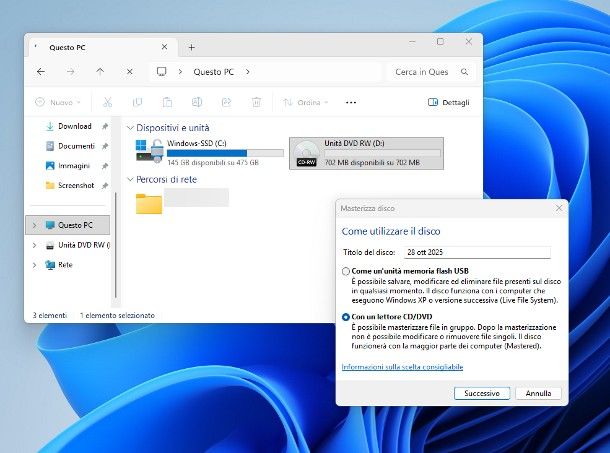Click the search magnifier icon
The height and width of the screenshot is (453, 610).
tap(465, 72)
